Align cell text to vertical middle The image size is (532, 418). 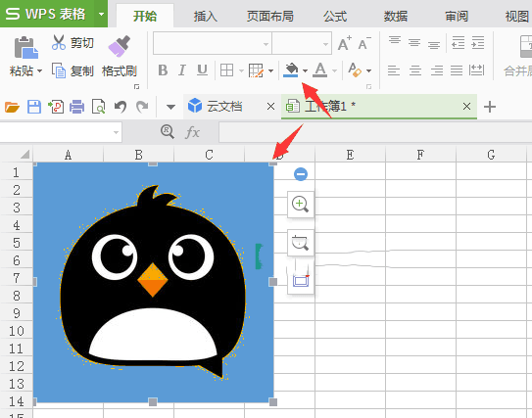(x=414, y=43)
